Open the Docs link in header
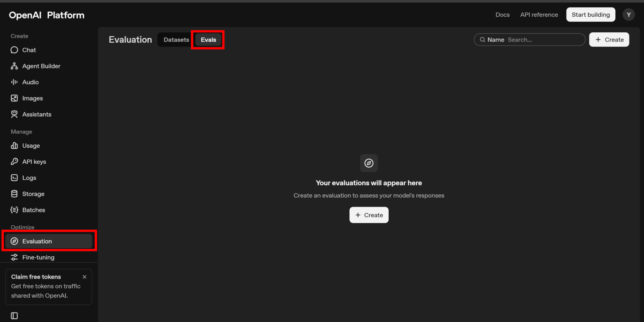Screen dimensions: 644x322 click(502, 15)
